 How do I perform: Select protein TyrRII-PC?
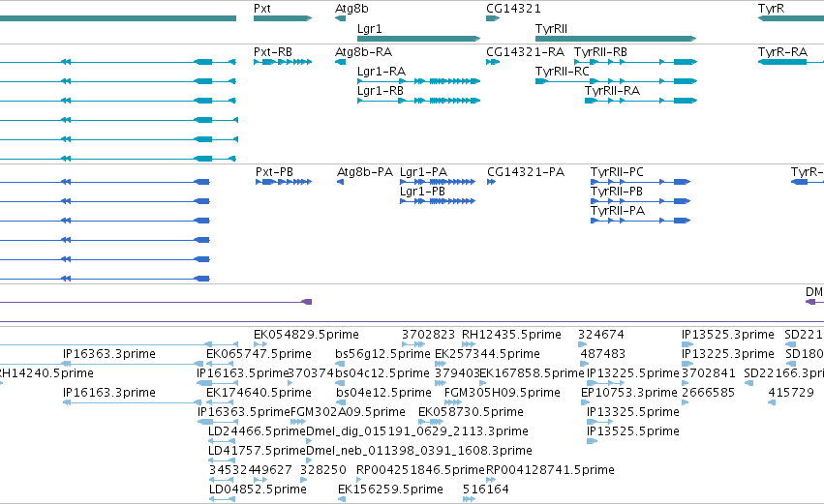[x=617, y=173]
